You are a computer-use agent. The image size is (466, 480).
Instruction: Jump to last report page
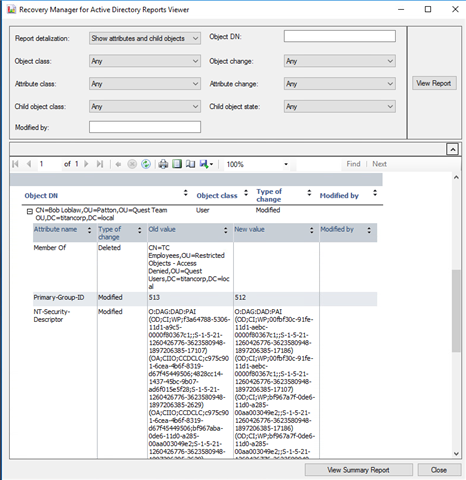point(100,164)
